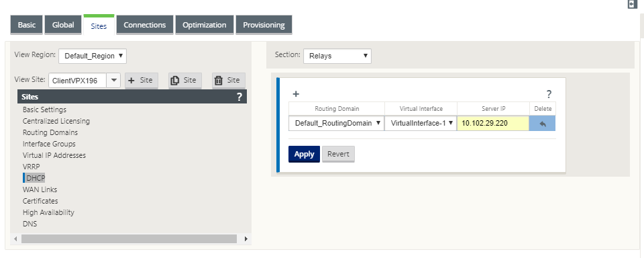This screenshot has width=644, height=258.
Task: Open the View Region dropdown
Action: [93, 56]
